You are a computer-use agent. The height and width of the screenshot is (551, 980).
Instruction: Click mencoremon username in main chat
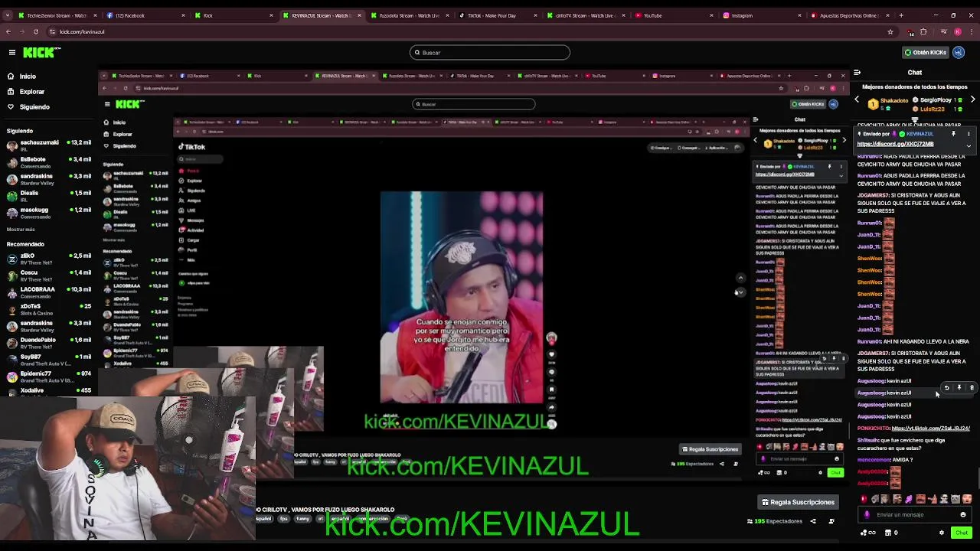click(x=874, y=460)
